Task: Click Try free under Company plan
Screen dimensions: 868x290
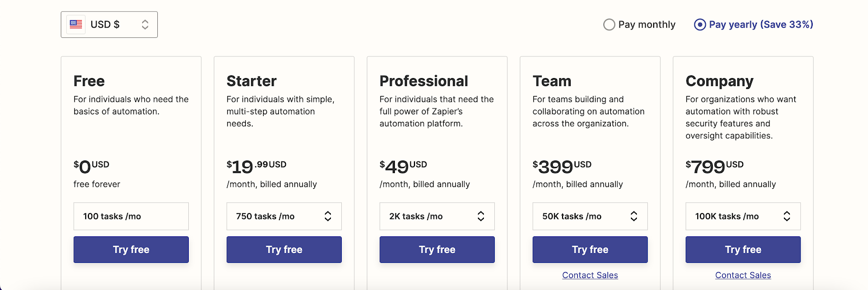Action: (743, 249)
